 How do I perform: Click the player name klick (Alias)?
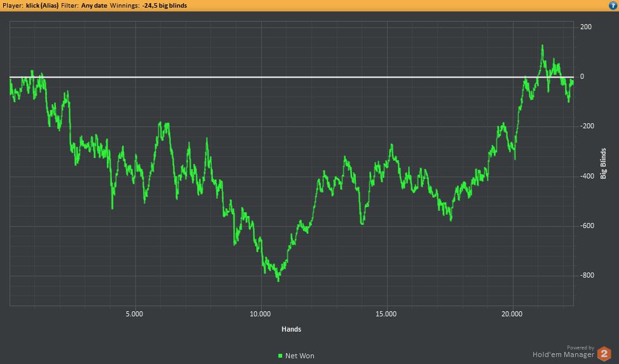coord(42,6)
